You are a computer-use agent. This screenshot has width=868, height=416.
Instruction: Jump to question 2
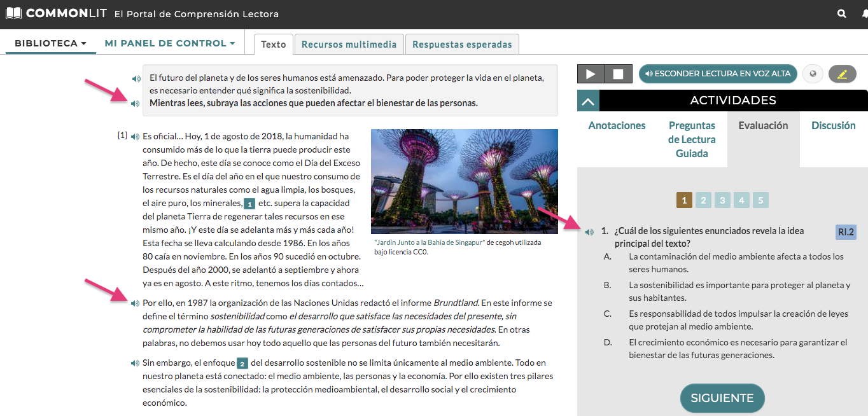click(x=703, y=200)
